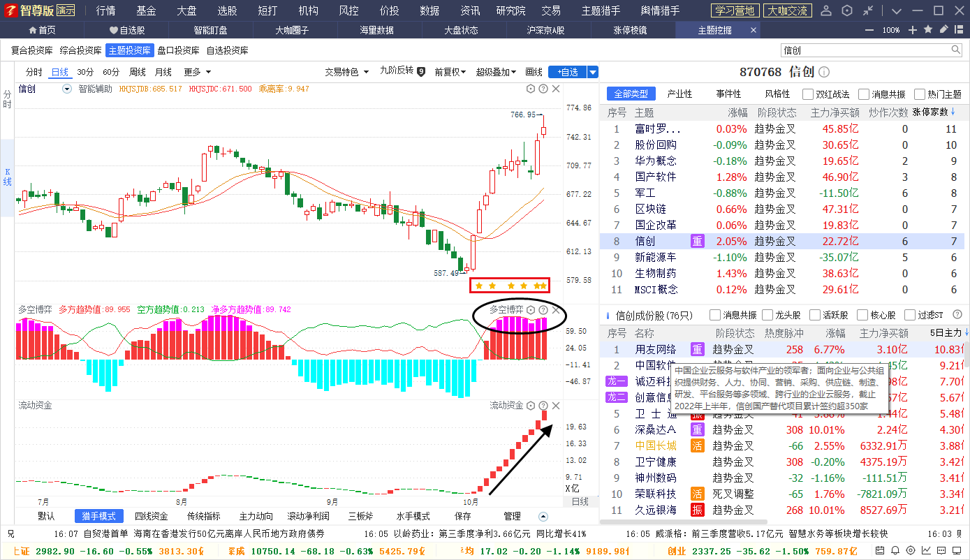Viewport: 970px width, 560px height.
Task: Click the 全部类型 button
Action: point(631,94)
